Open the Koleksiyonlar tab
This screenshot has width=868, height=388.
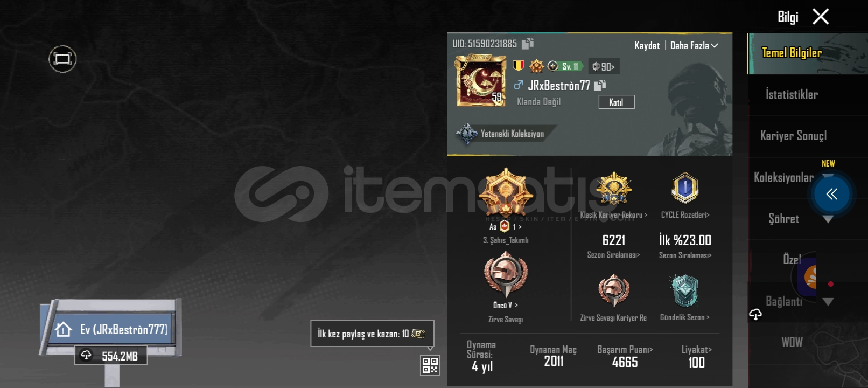(x=784, y=177)
